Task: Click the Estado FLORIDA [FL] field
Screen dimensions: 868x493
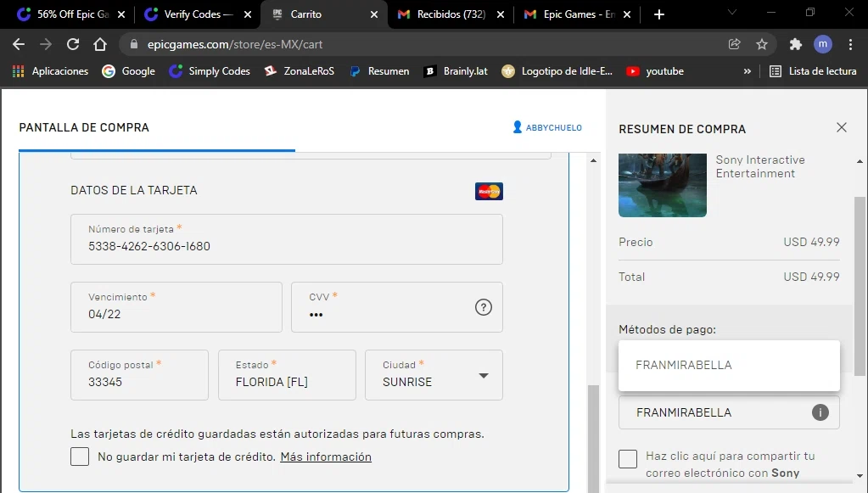Action: click(287, 374)
